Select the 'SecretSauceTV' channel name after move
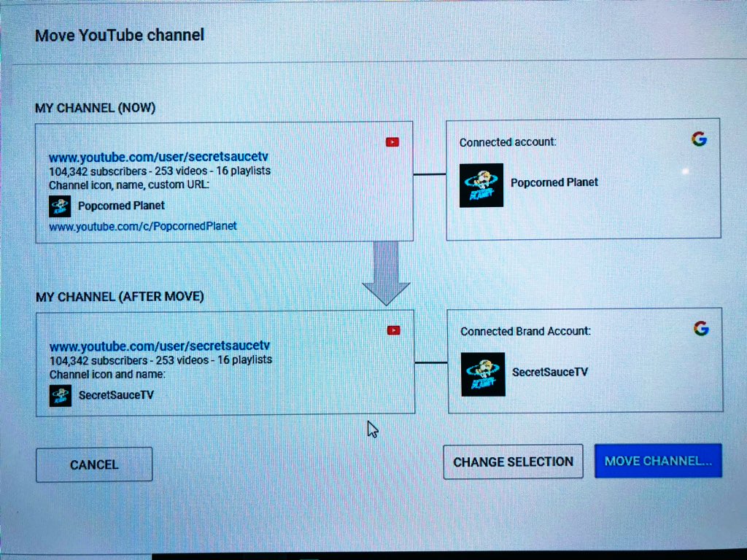Viewport: 747px width, 560px height. [x=116, y=394]
